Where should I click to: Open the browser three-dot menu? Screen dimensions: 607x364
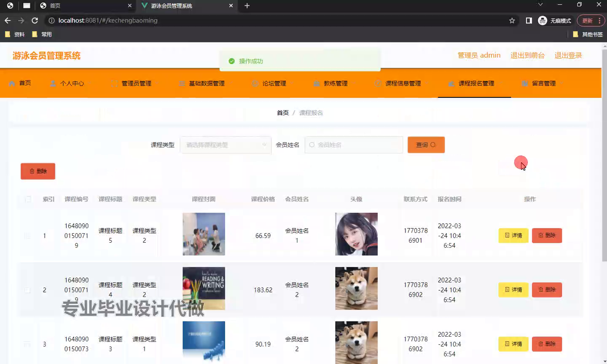tap(599, 20)
